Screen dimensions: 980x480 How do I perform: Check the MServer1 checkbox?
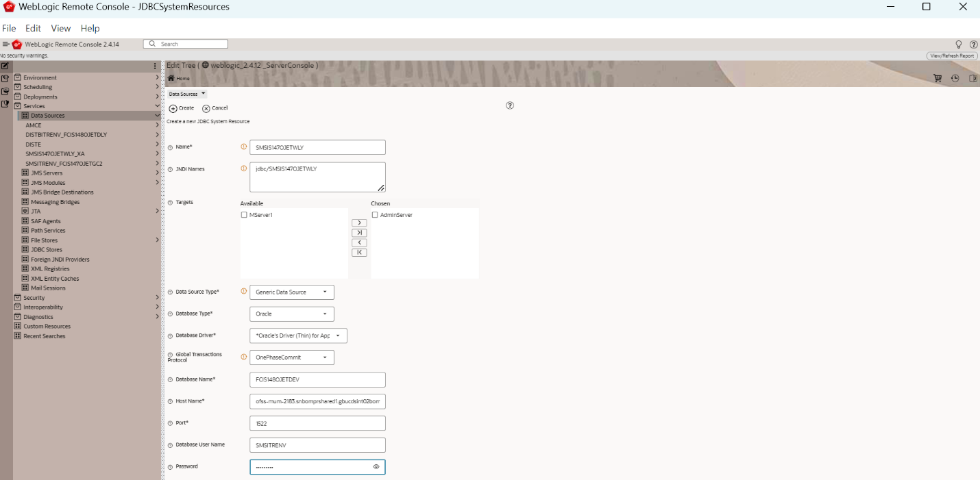click(x=244, y=215)
